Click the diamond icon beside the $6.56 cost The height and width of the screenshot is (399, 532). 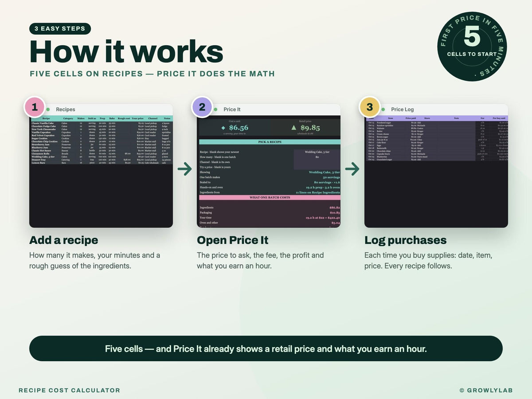tap(223, 128)
